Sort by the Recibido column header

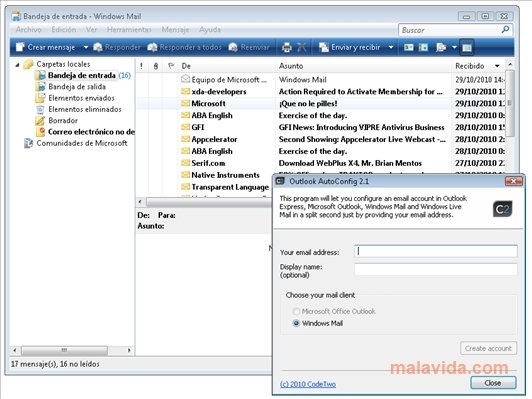point(477,66)
